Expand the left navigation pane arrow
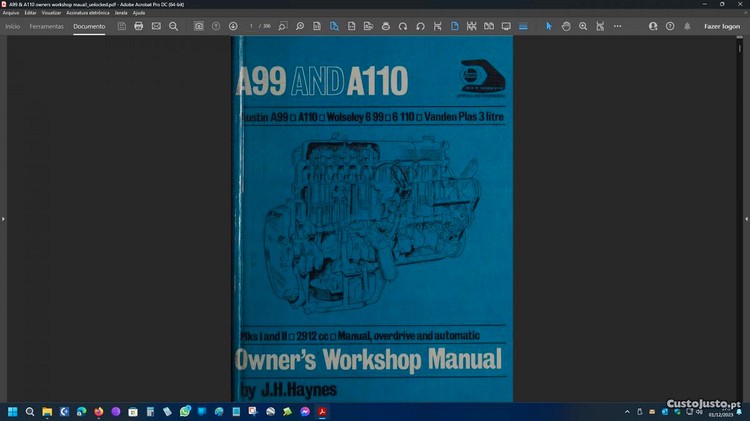 click(3, 218)
